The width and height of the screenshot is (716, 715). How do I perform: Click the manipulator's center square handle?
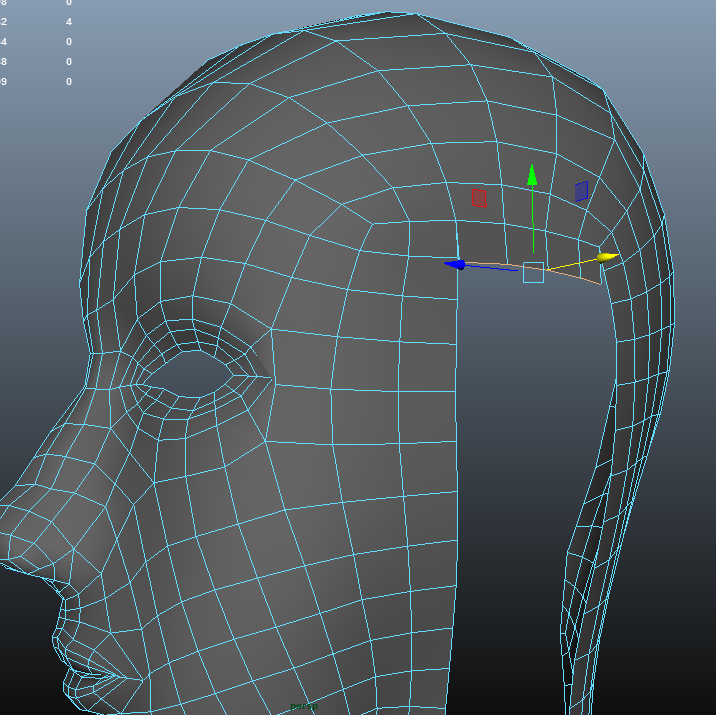tap(533, 272)
